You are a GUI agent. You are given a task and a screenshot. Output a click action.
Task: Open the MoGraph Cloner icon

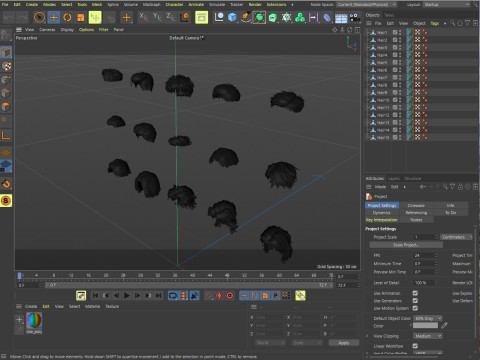click(x=300, y=17)
